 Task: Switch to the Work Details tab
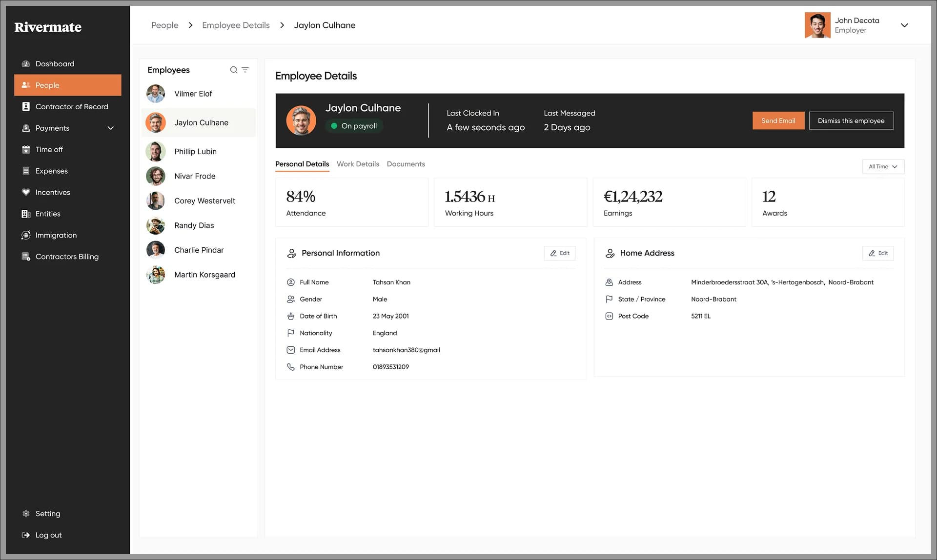358,164
